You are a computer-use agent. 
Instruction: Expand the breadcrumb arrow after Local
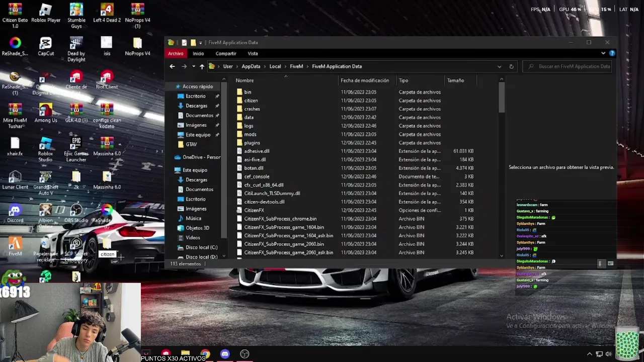click(x=285, y=66)
